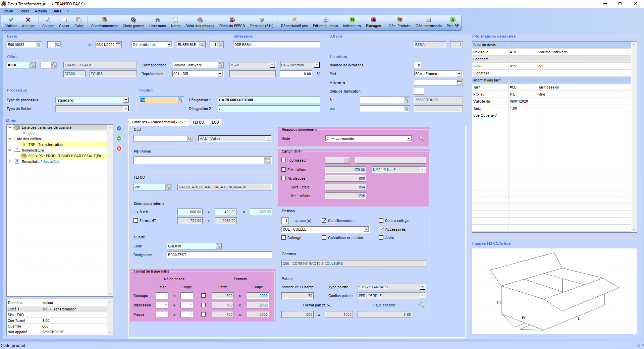Open Détail du FEFCO

[x=232, y=22]
